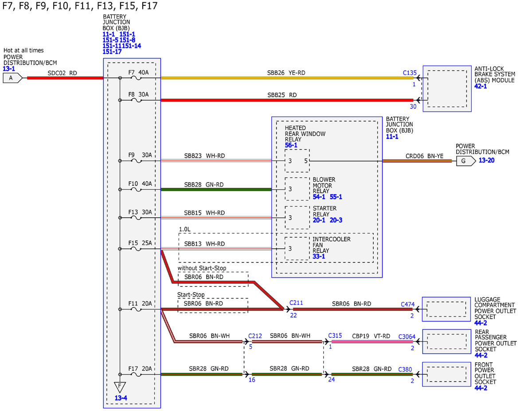The image size is (532, 411).
Task: Click the Front Power Outlet Socket box
Action: tap(446, 374)
